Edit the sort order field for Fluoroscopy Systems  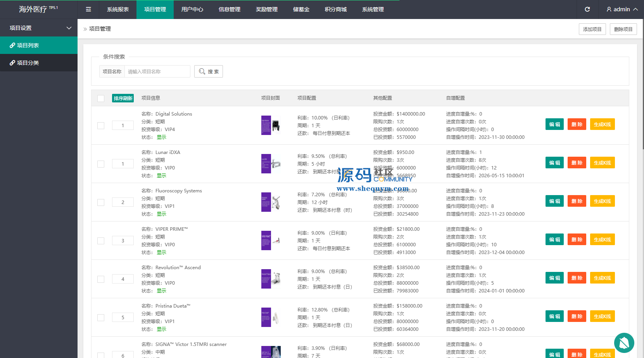pyautogui.click(x=123, y=202)
